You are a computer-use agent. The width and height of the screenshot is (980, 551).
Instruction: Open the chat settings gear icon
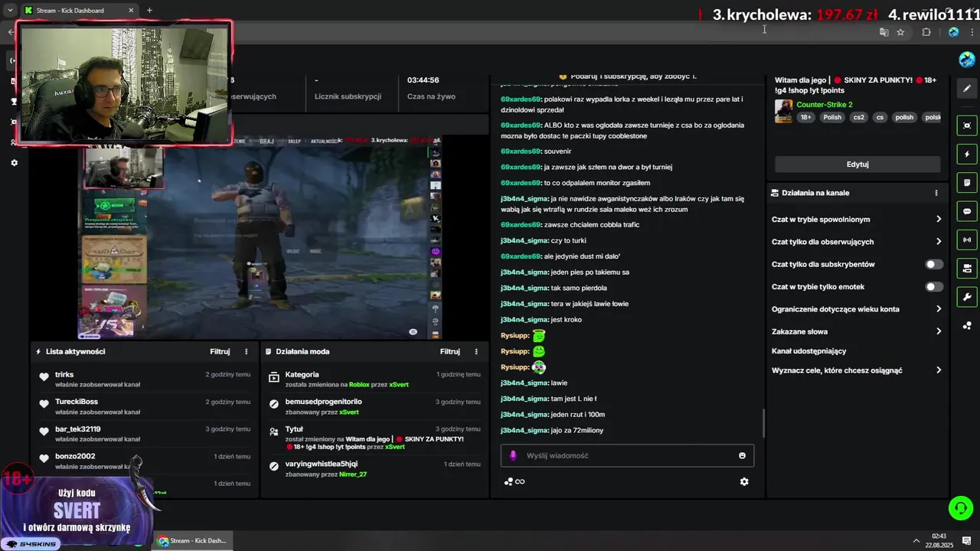click(744, 481)
